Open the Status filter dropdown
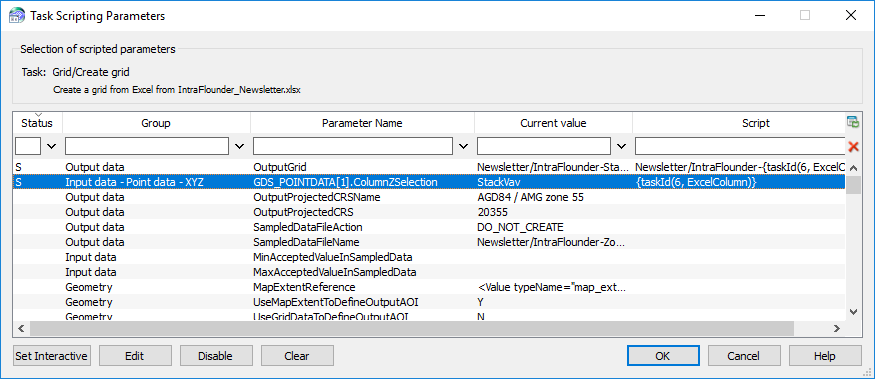 pos(52,146)
